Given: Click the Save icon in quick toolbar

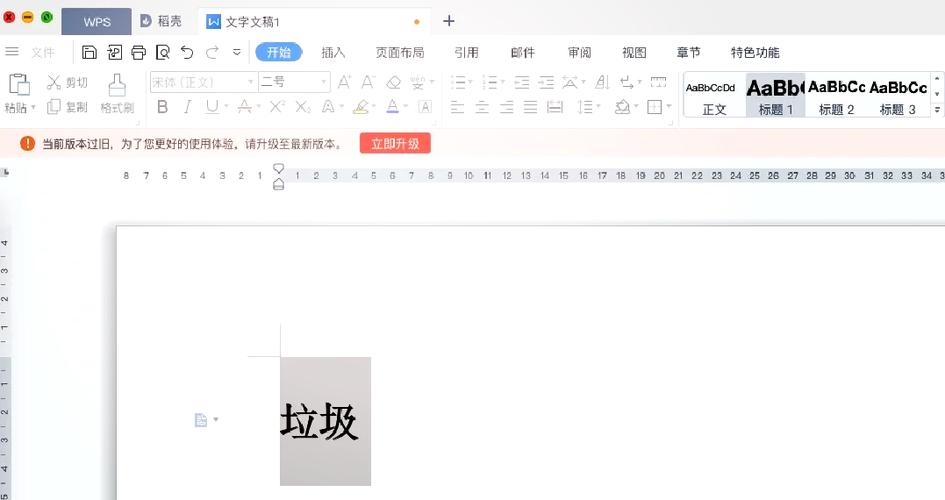Looking at the screenshot, I should click(x=89, y=52).
